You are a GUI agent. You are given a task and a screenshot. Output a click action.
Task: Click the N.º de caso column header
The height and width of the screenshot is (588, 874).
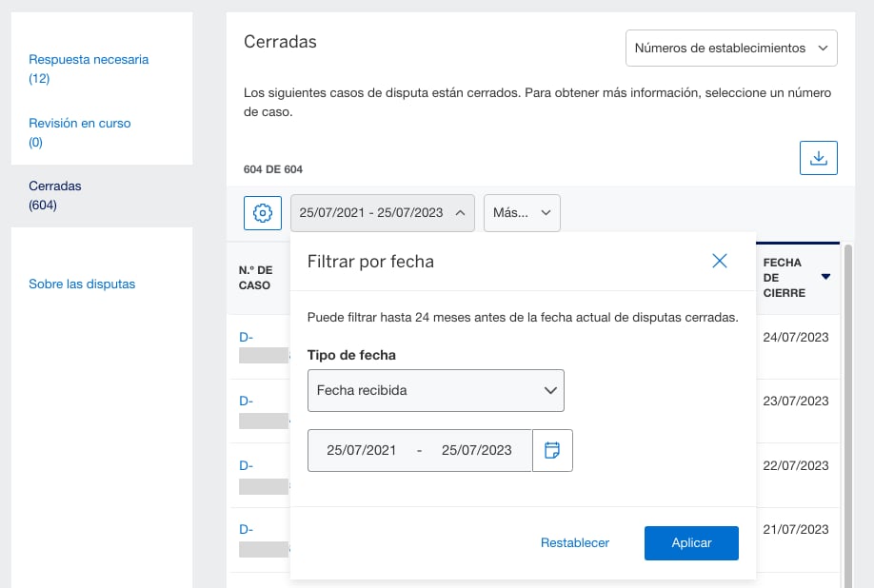point(255,278)
